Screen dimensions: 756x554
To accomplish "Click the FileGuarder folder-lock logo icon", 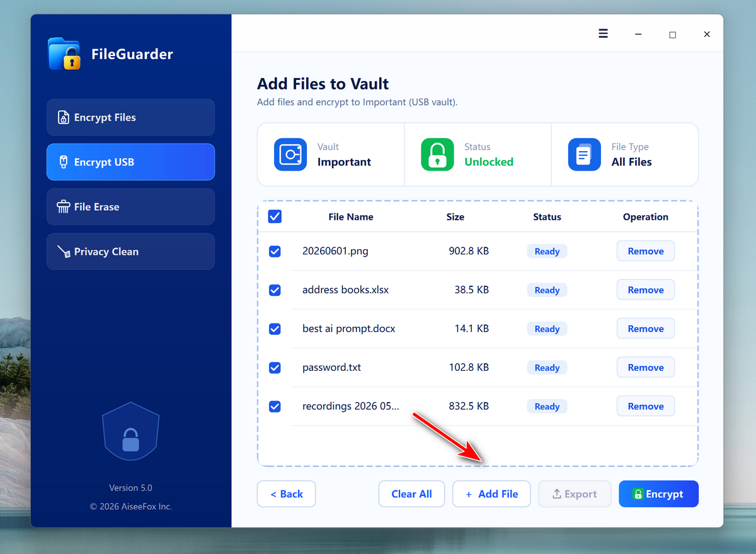I will (x=64, y=54).
